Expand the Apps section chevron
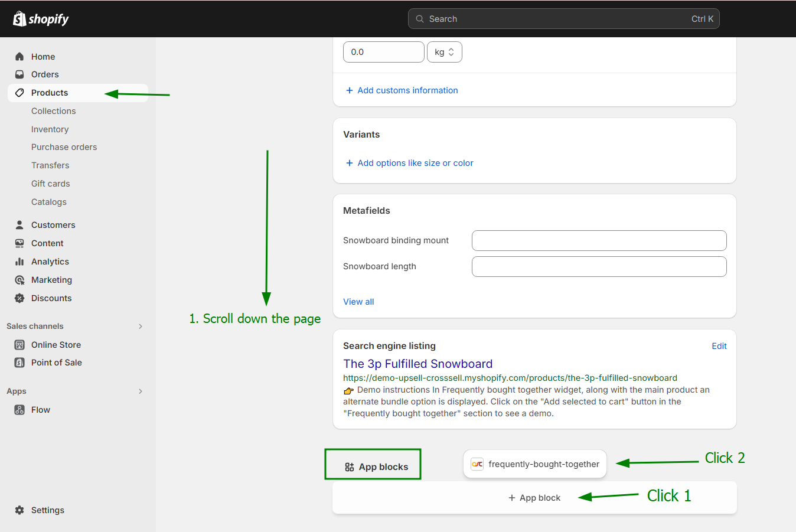 [141, 391]
